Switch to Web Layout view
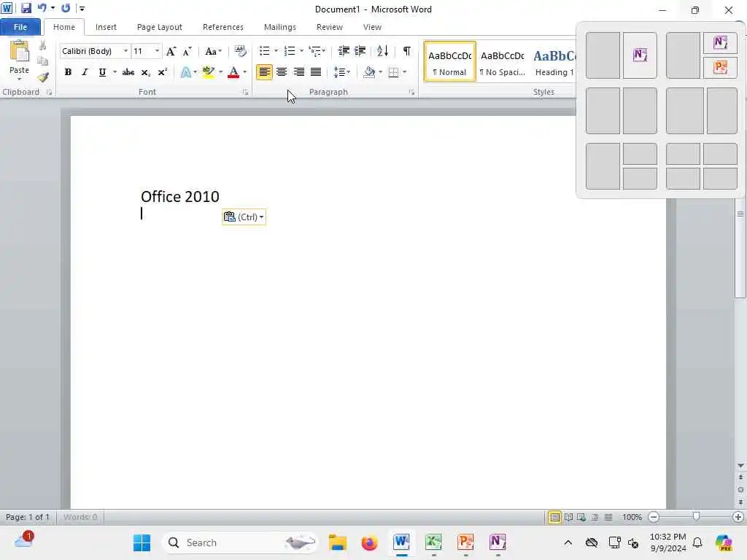This screenshot has width=747, height=560. coord(581,517)
